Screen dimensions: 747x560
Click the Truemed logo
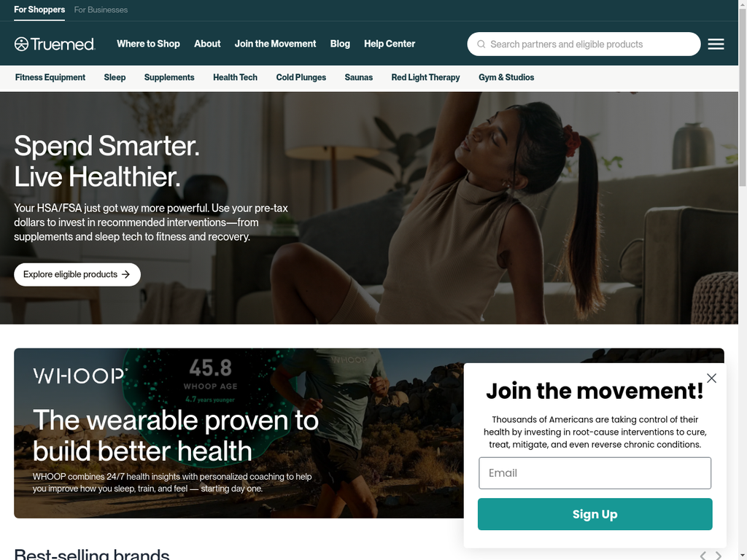[x=55, y=44]
